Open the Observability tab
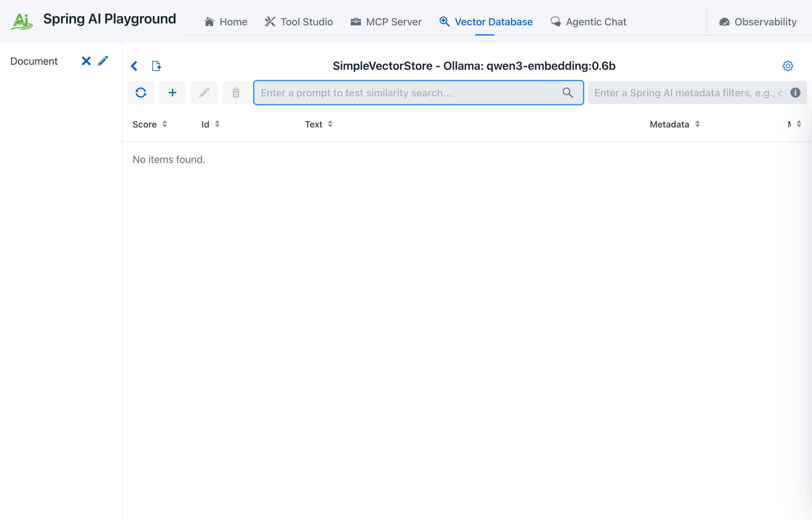812x520 pixels. [x=758, y=22]
